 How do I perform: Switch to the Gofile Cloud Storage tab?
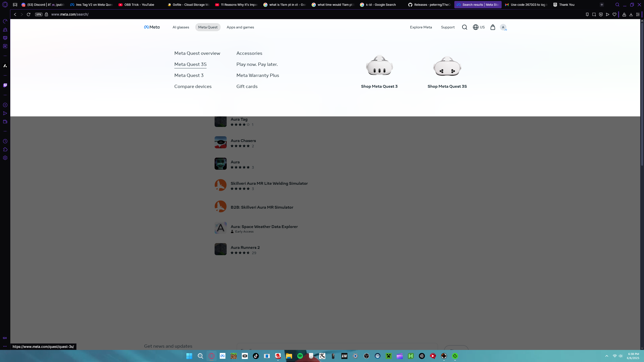pos(188,5)
